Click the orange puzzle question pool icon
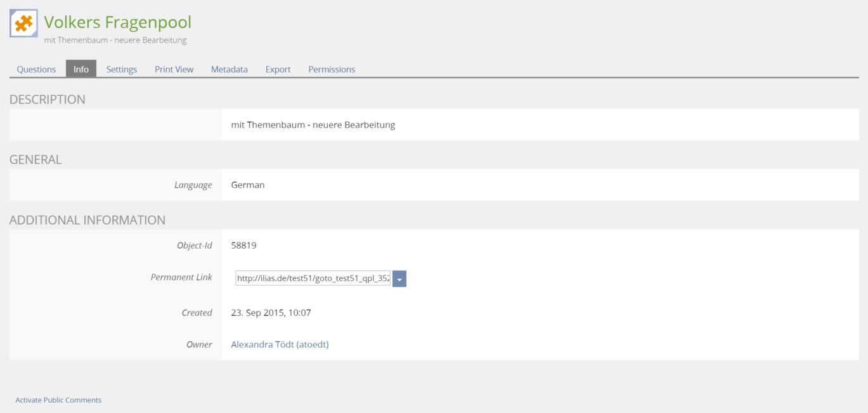This screenshot has width=868, height=413. (x=23, y=23)
